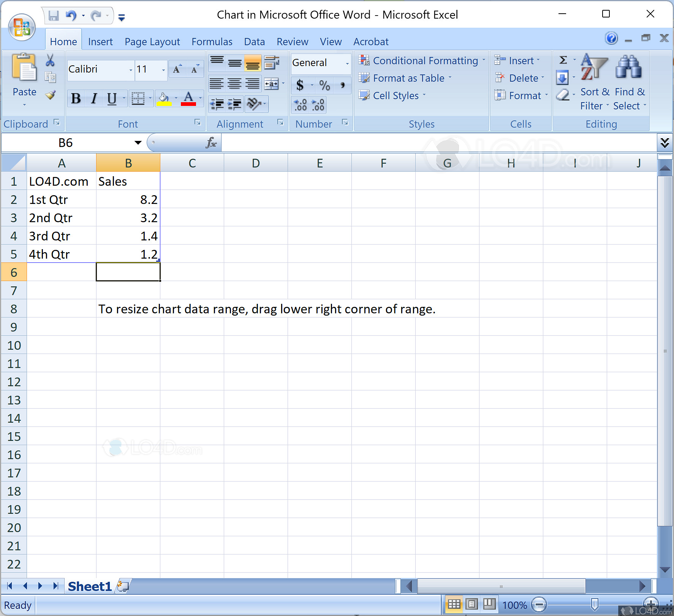Viewport: 674px width, 616px height.
Task: Open the Formulas ribbon tab
Action: [x=212, y=41]
